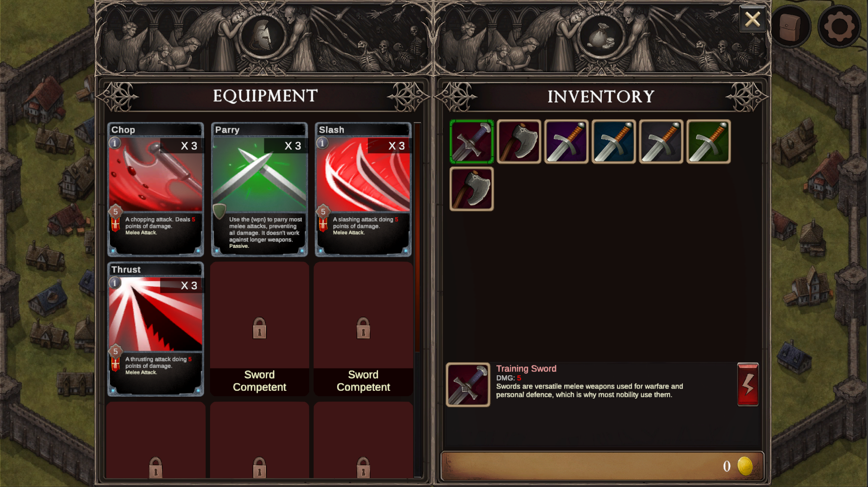
Task: Select the Thrust ability card
Action: coord(156,329)
